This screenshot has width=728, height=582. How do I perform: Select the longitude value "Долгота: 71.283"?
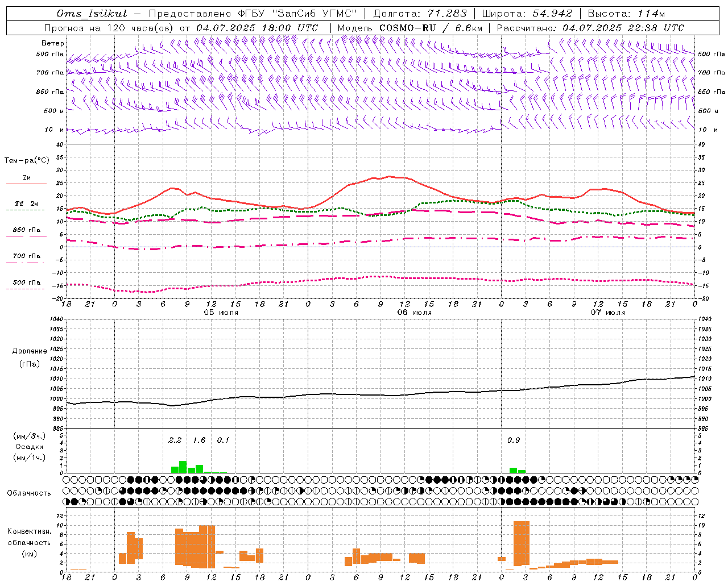click(x=420, y=14)
